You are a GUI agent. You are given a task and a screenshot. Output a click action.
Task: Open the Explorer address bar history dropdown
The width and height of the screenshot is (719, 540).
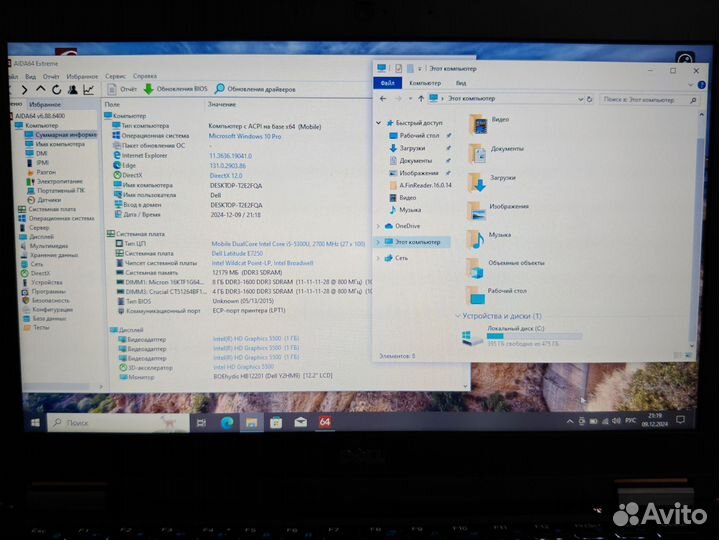tap(581, 99)
